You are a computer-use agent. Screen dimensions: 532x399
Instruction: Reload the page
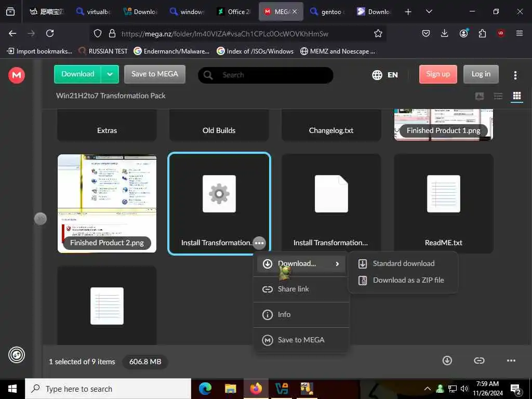click(50, 33)
